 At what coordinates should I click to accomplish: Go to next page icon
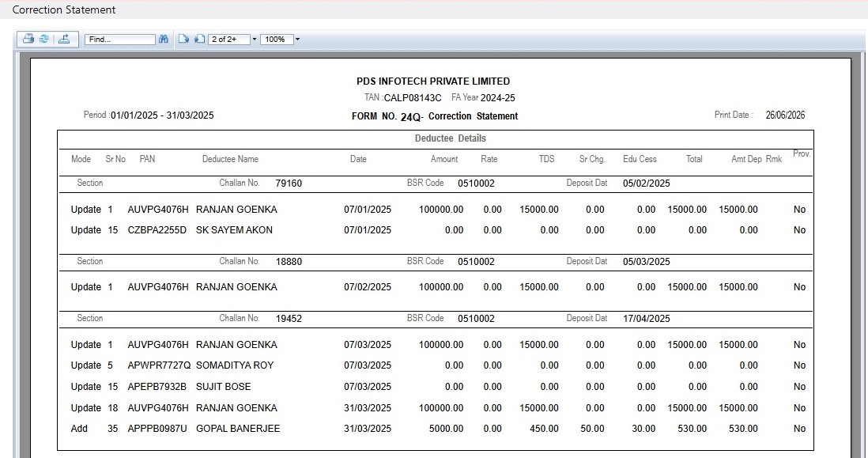tap(183, 39)
